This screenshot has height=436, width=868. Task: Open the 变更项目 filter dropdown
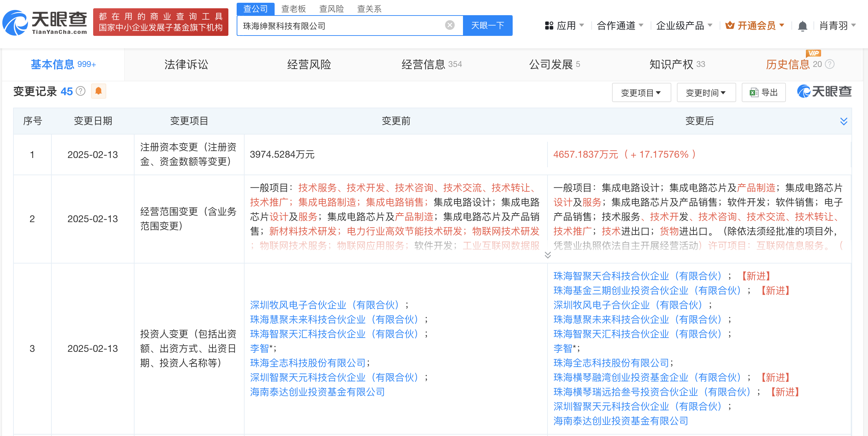641,92
